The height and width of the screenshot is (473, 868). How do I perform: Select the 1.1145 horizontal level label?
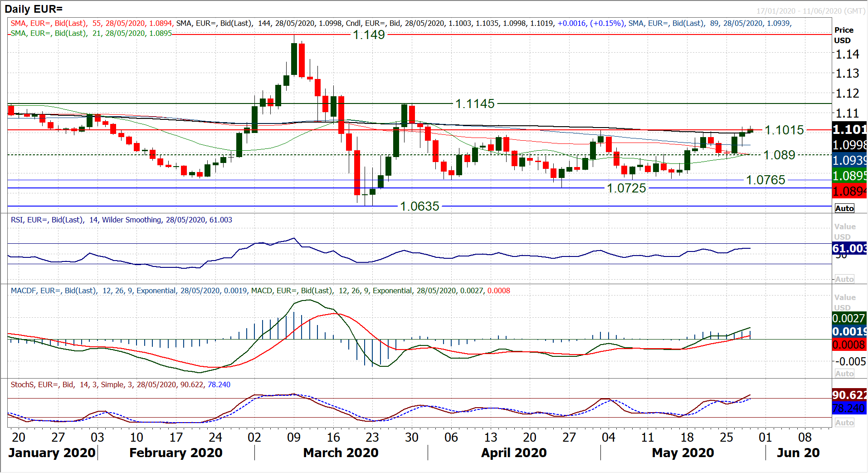(x=474, y=104)
